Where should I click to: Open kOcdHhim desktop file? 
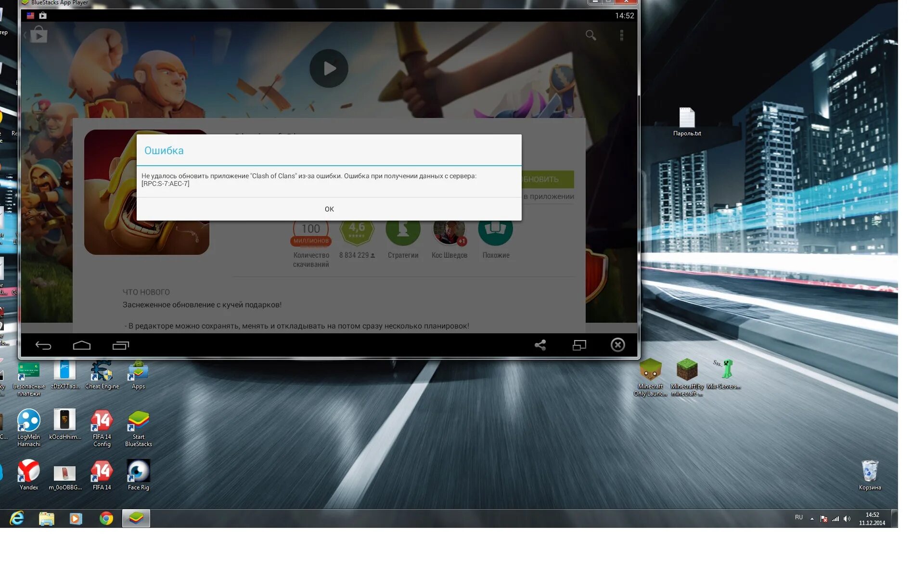pos(65,424)
